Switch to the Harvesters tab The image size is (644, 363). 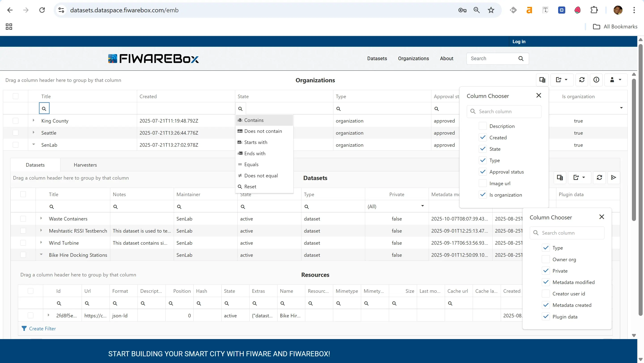pos(85,165)
